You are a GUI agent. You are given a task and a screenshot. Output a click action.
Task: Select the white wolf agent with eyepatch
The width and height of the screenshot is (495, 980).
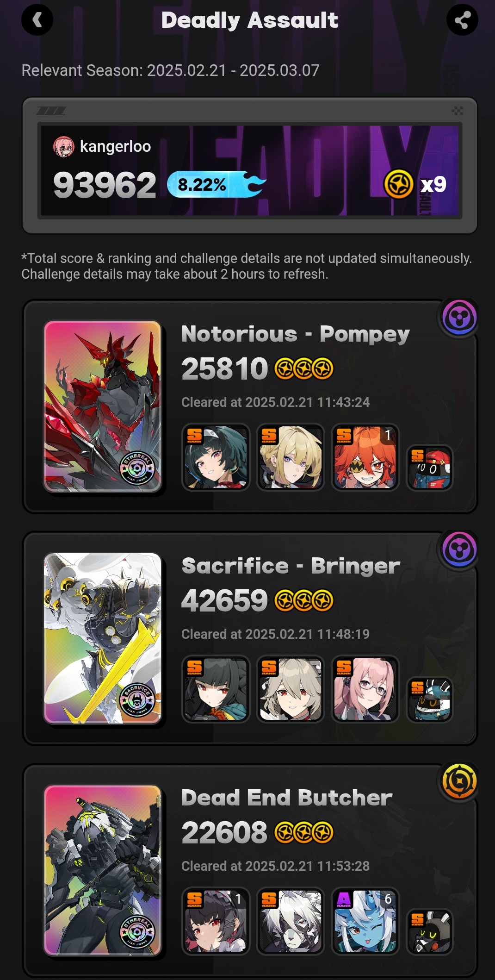click(x=291, y=921)
